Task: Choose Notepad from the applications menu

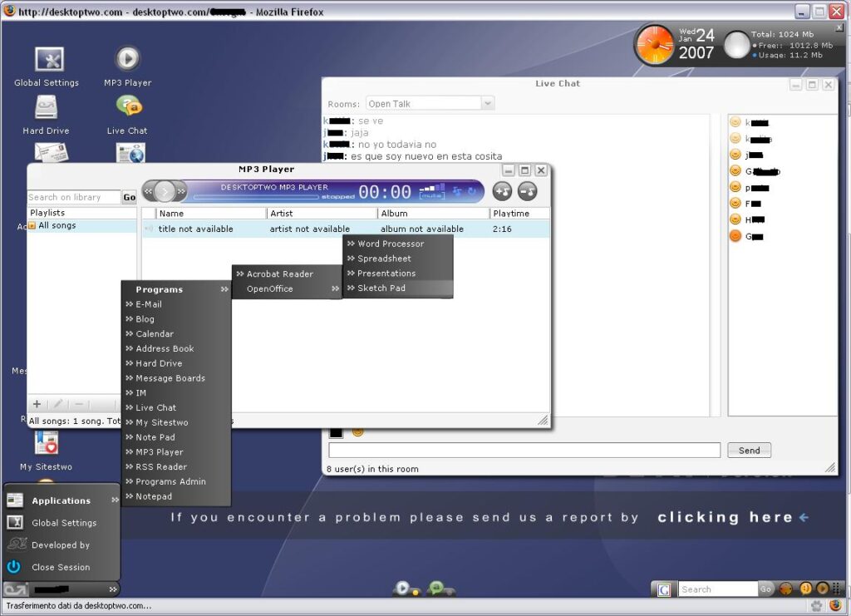Action: click(176, 496)
